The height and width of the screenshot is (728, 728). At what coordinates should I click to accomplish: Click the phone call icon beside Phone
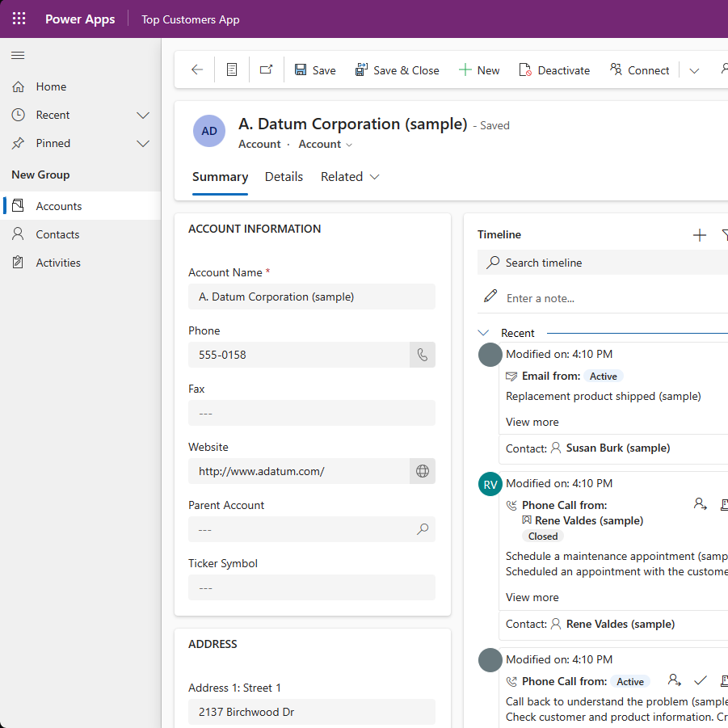coord(422,355)
